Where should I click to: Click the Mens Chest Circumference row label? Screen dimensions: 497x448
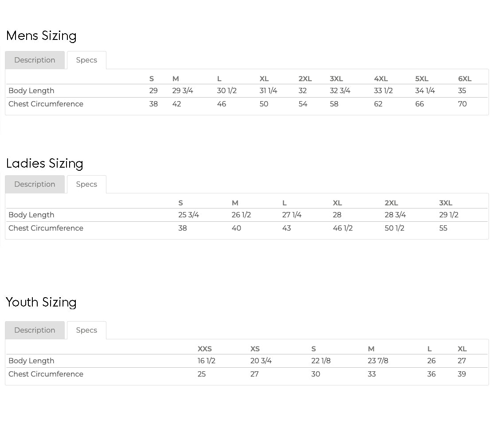[46, 104]
